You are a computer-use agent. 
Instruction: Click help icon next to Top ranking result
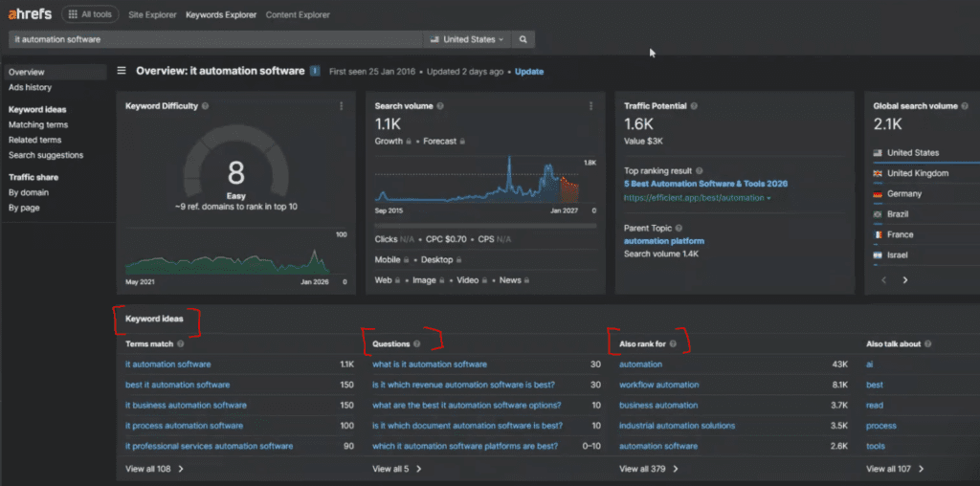(x=699, y=170)
